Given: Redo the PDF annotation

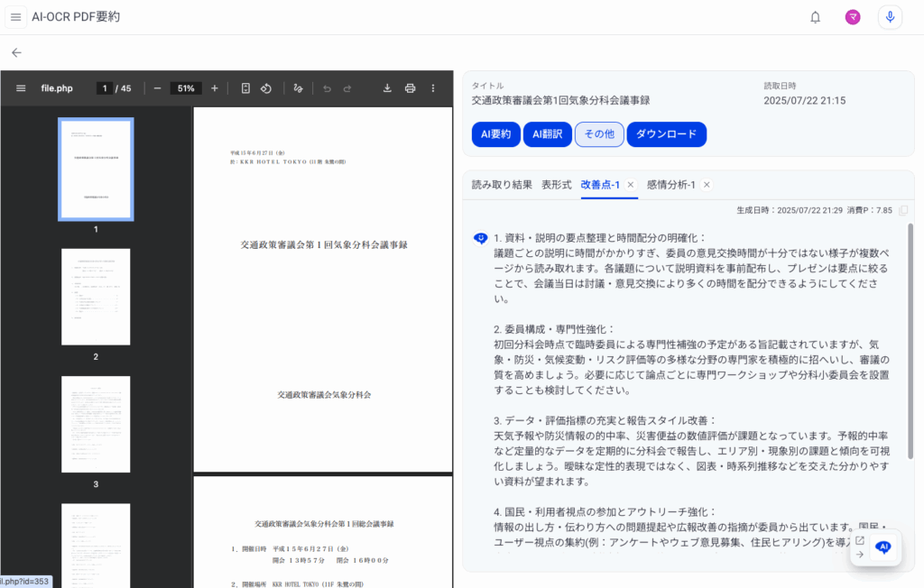Looking at the screenshot, I should [347, 88].
